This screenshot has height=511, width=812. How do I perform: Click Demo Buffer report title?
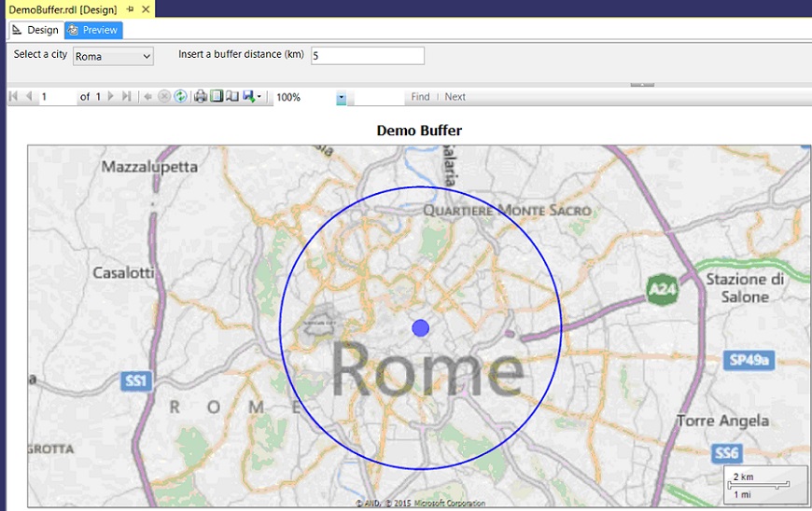pyautogui.click(x=419, y=131)
